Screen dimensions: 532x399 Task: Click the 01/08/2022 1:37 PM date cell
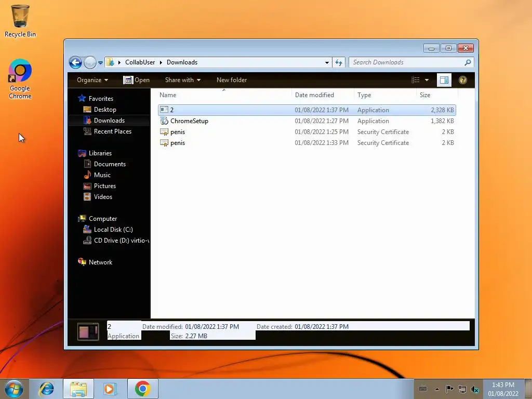pyautogui.click(x=321, y=110)
